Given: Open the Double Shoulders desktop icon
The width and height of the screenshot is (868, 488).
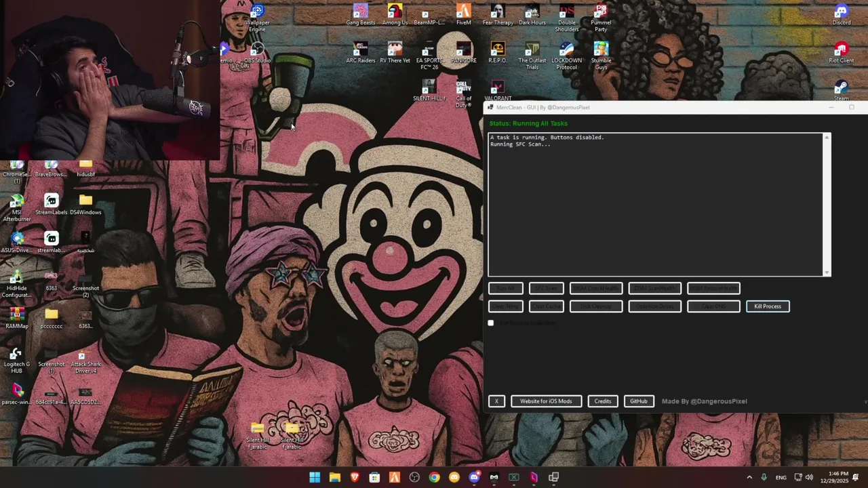Looking at the screenshot, I should tap(567, 18).
